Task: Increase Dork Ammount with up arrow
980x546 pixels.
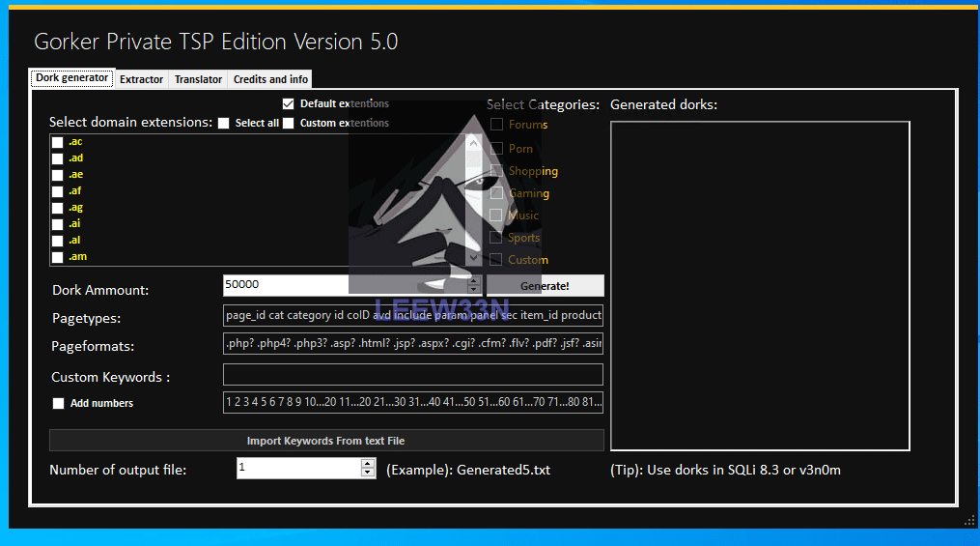Action: point(473,280)
